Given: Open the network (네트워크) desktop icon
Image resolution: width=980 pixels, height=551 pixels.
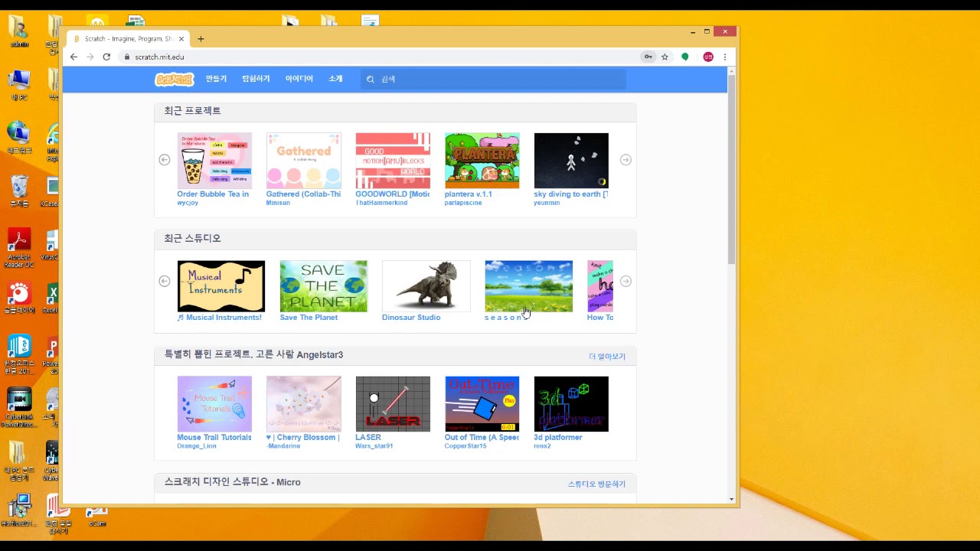Looking at the screenshot, I should point(18,138).
